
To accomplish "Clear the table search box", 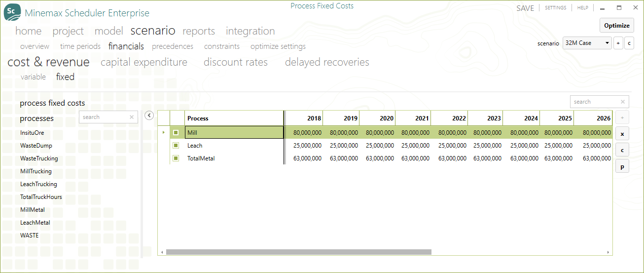I will click(x=623, y=102).
